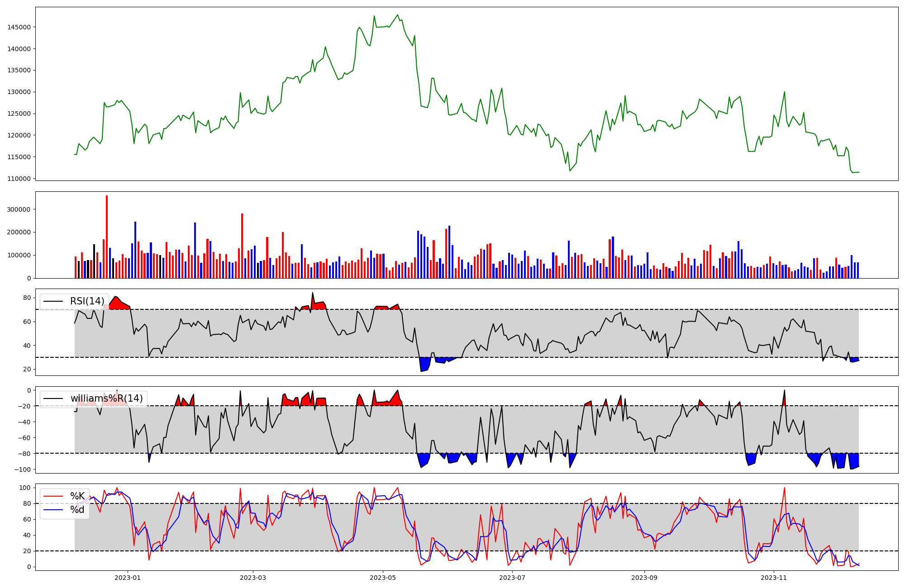The height and width of the screenshot is (588, 905).
Task: Click the williams%R(14) legend label
Action: [106, 398]
